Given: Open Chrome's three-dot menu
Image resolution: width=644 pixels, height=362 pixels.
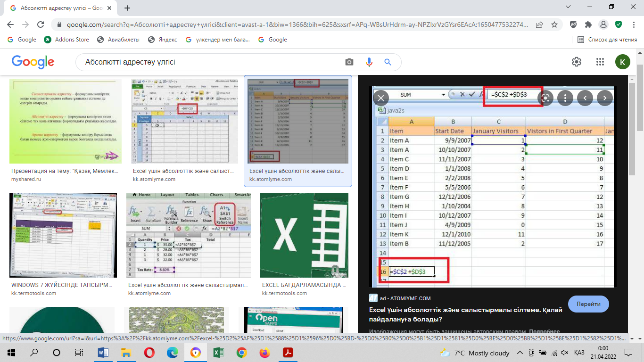Looking at the screenshot, I should tap(633, 25).
